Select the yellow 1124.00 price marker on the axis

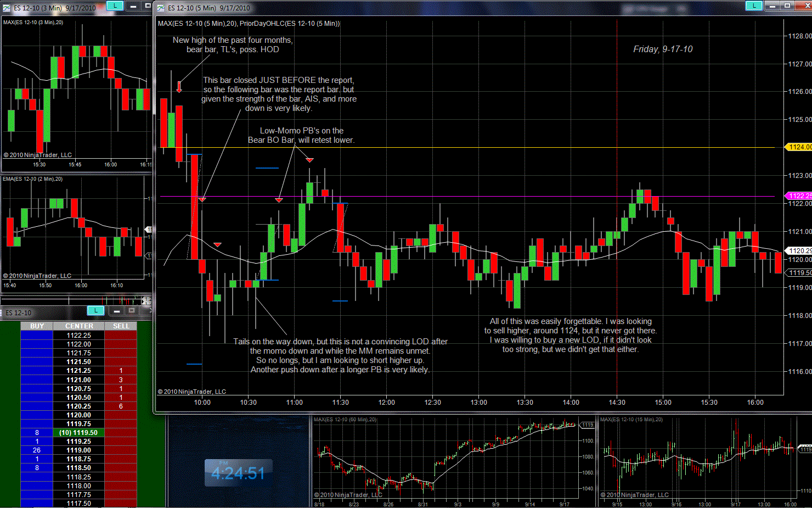799,147
